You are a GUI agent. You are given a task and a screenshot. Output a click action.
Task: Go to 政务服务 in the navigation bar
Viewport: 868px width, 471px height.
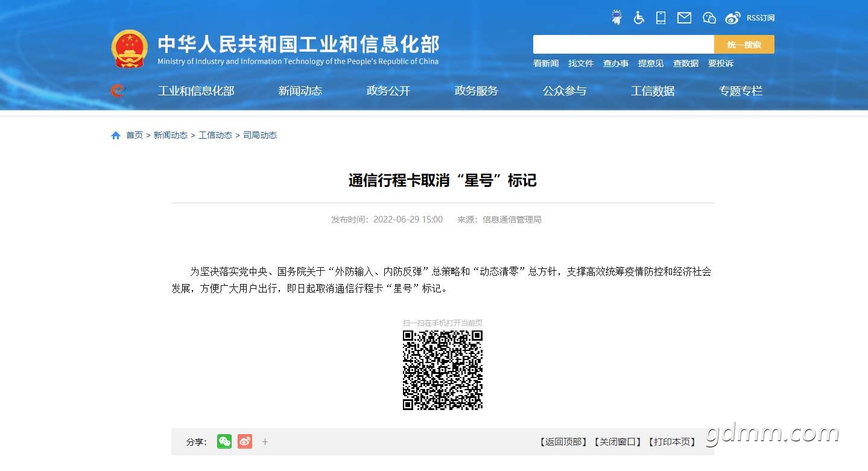click(477, 91)
